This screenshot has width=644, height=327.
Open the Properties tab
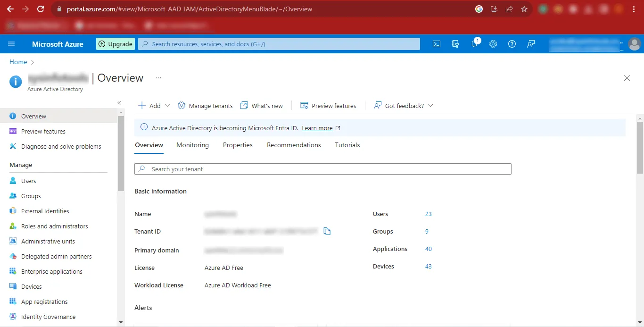click(x=238, y=145)
